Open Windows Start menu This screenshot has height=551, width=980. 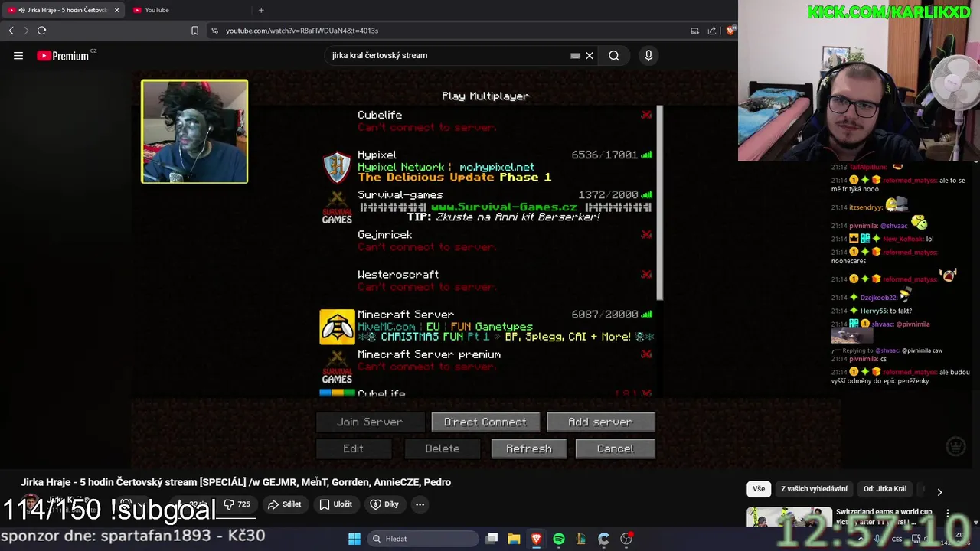coord(354,539)
